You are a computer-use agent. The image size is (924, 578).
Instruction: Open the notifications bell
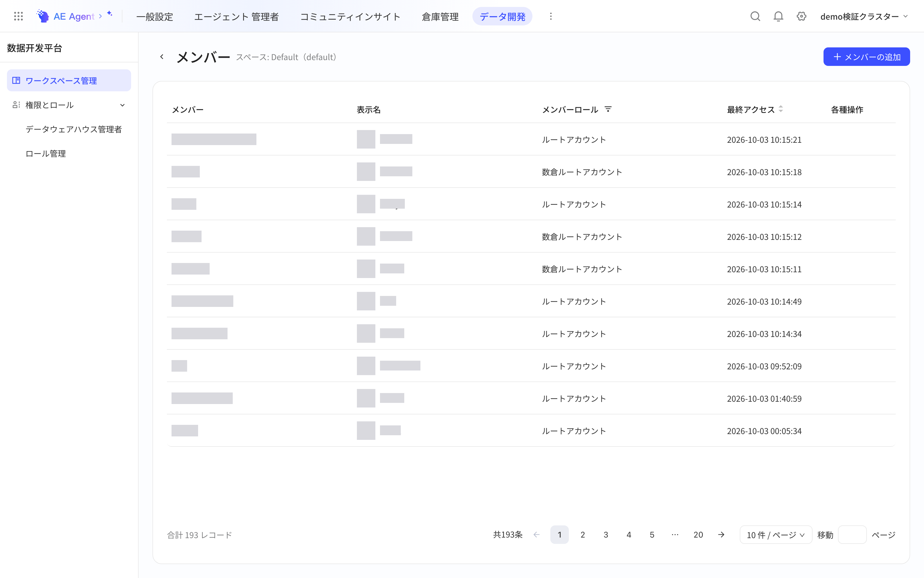(778, 16)
